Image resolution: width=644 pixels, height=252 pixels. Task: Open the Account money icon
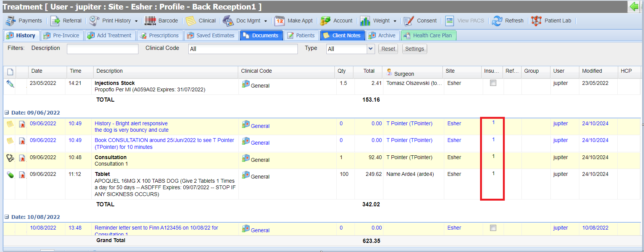tap(325, 21)
